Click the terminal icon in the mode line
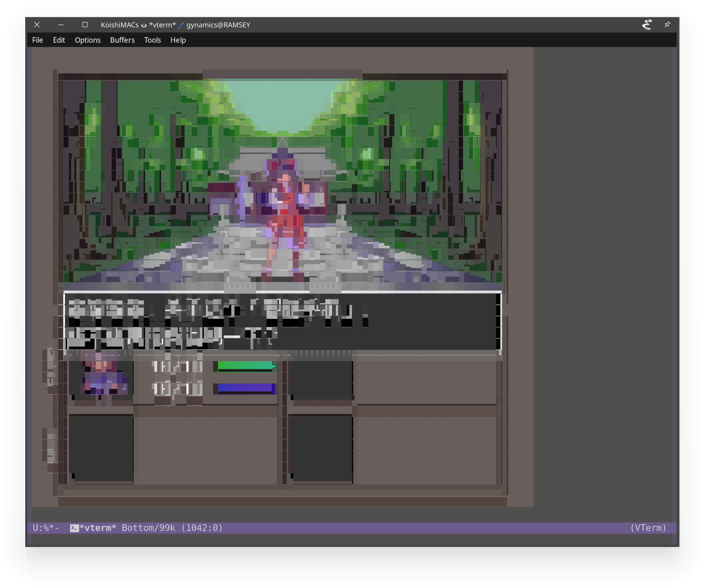Image resolution: width=704 pixels, height=588 pixels. point(74,528)
